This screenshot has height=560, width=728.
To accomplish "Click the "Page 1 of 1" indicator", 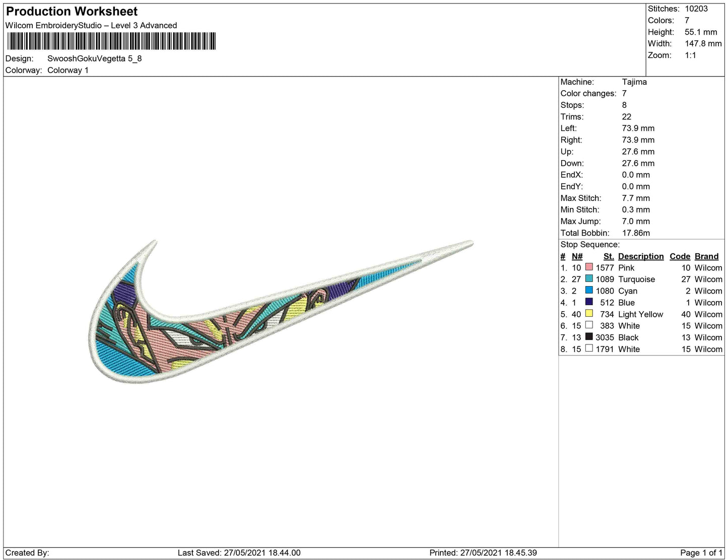I will pyautogui.click(x=702, y=552).
